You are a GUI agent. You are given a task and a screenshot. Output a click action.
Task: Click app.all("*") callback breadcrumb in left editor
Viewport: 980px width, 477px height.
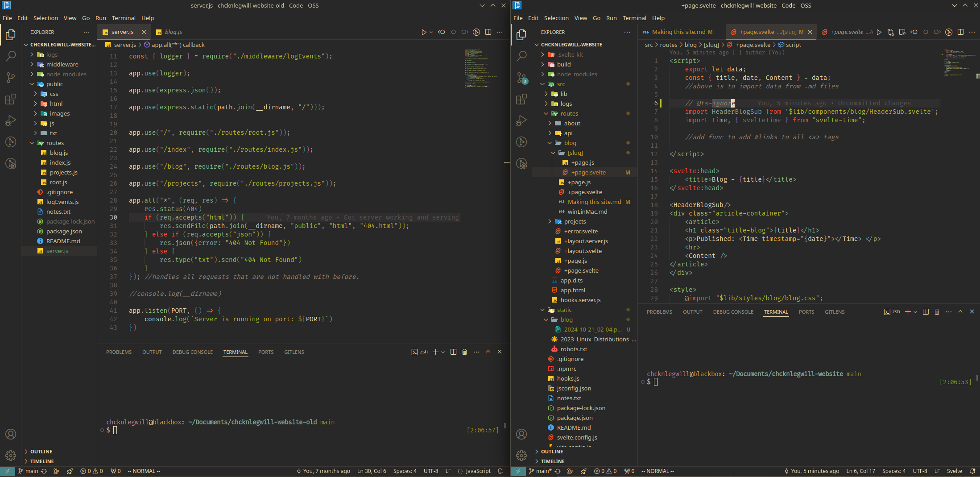point(174,45)
